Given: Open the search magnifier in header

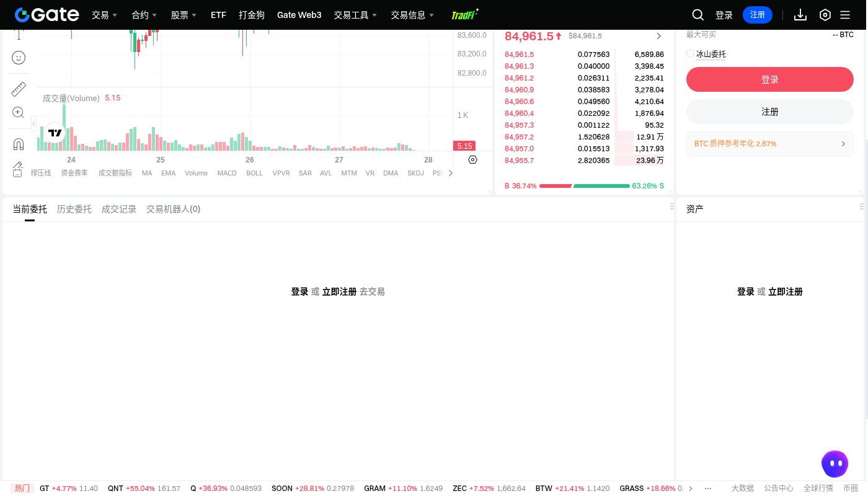Looking at the screenshot, I should click(x=698, y=15).
